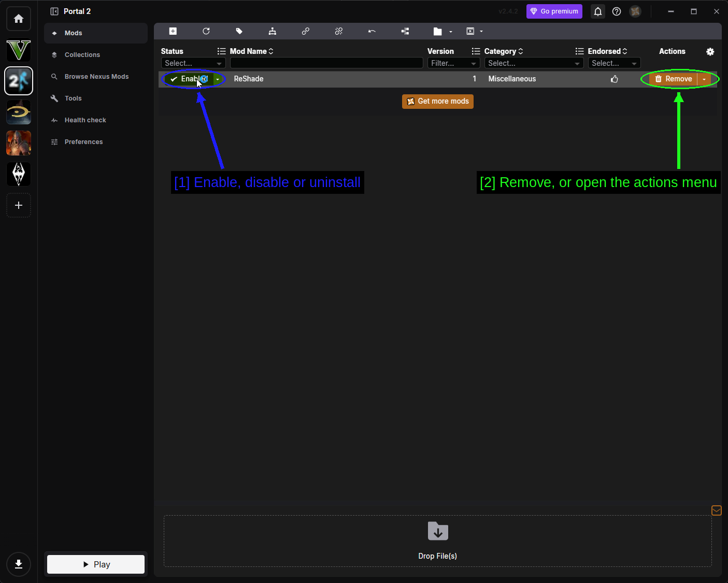Switch to the Skyrim game icon
Image resolution: width=728 pixels, height=583 pixels.
coord(19,174)
